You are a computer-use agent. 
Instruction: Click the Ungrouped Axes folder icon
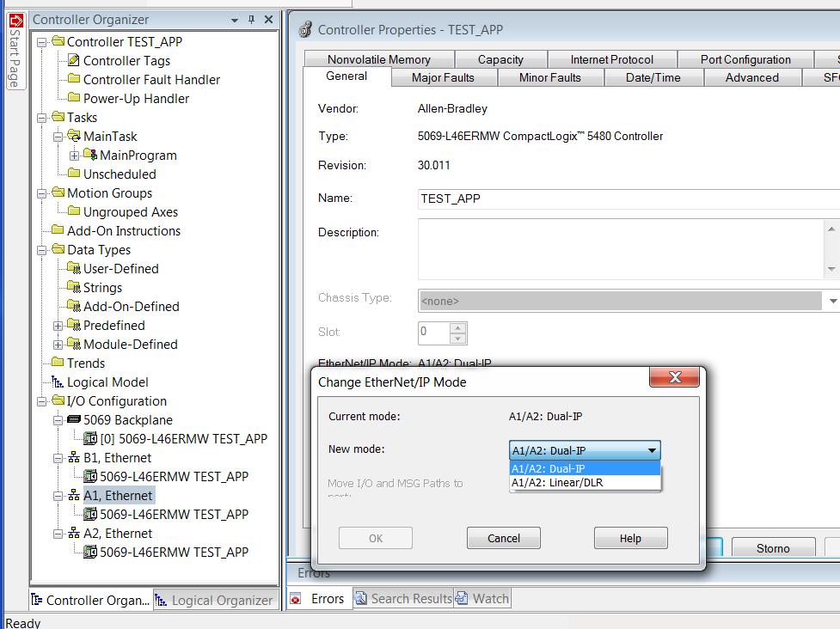[75, 211]
